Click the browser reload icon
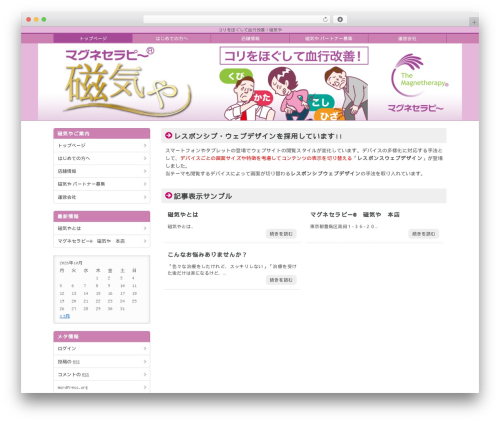 coord(325,19)
